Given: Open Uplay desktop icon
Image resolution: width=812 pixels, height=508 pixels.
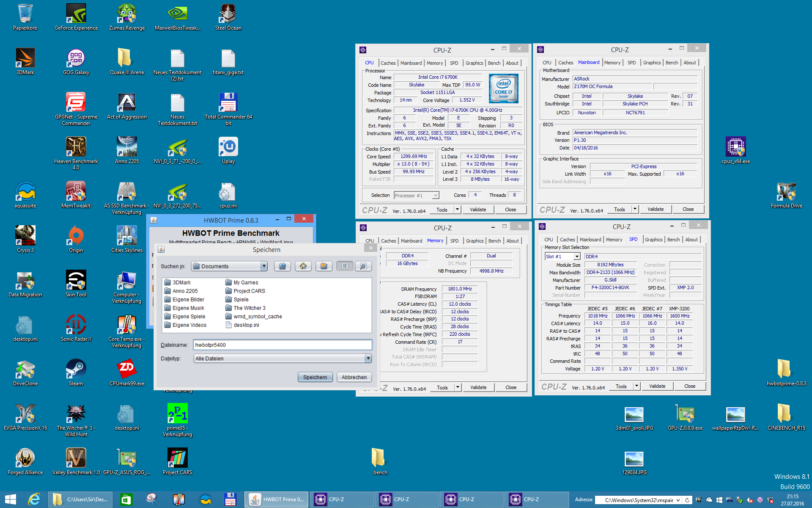Looking at the screenshot, I should (x=228, y=150).
